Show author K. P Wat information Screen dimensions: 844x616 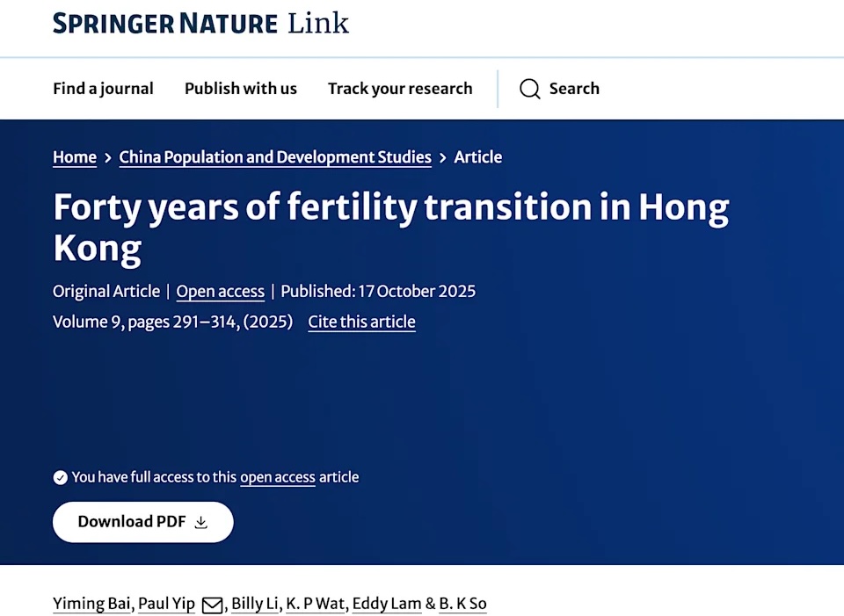[x=316, y=604]
